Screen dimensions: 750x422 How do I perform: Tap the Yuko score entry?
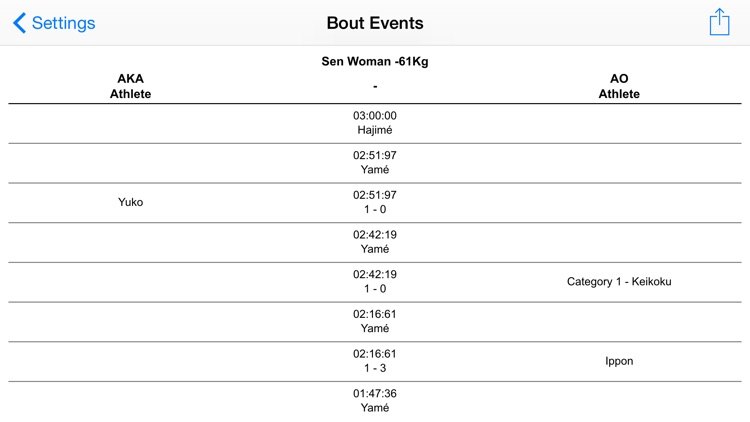click(x=130, y=202)
